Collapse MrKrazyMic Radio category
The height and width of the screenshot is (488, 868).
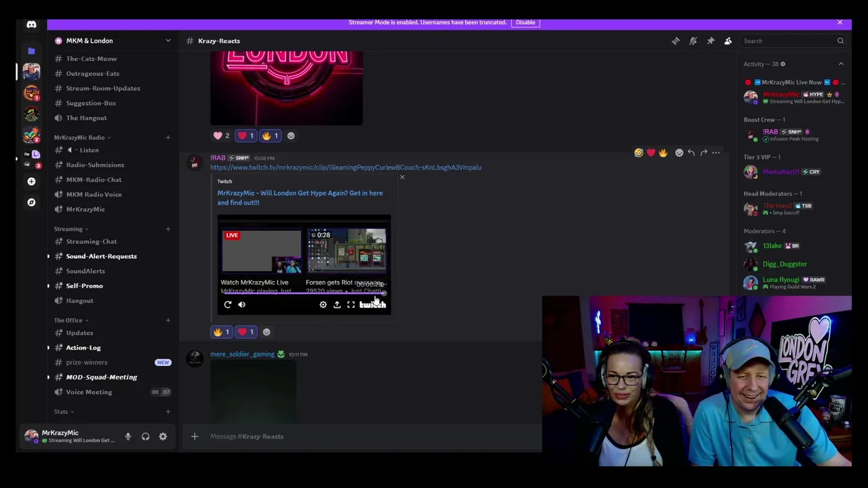tap(82, 138)
